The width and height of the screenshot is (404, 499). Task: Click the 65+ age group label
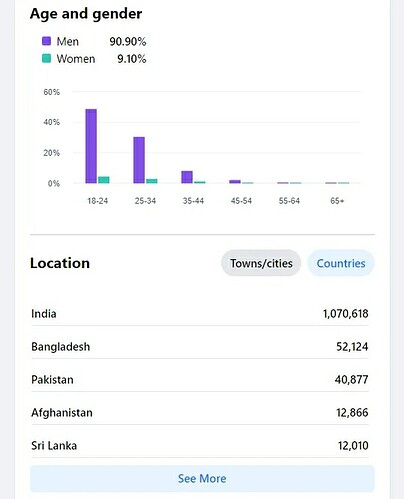coord(337,201)
